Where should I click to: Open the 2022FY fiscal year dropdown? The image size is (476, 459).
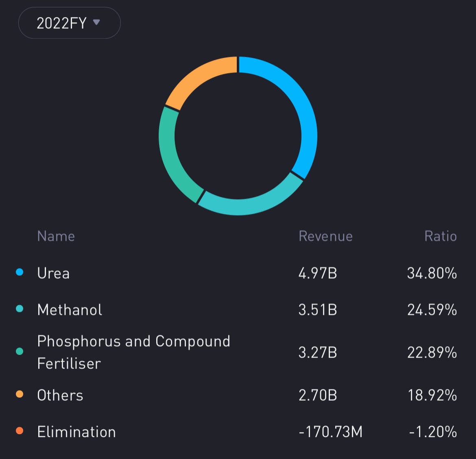(x=70, y=23)
